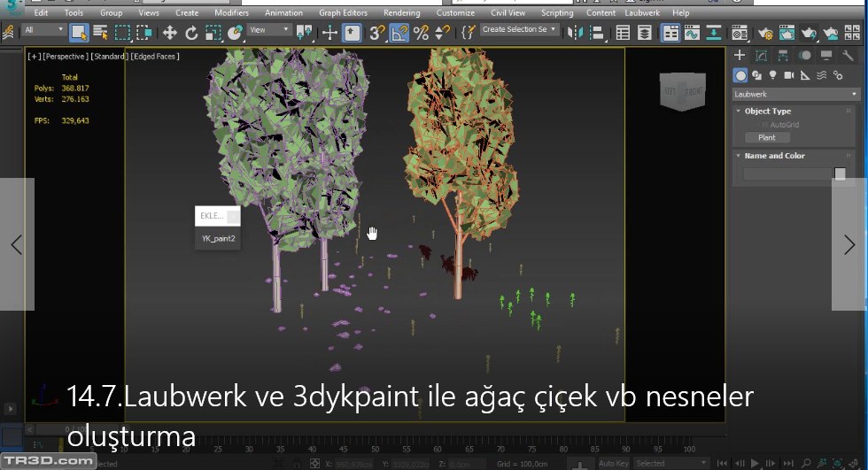Click the object color swatch
Image resolution: width=868 pixels, height=470 pixels.
pyautogui.click(x=840, y=174)
